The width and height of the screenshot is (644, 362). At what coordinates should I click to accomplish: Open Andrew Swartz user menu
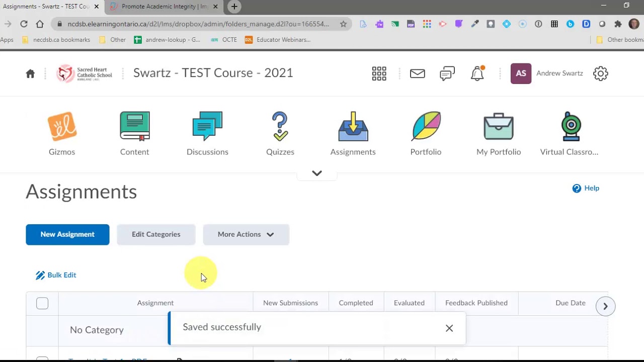click(547, 73)
